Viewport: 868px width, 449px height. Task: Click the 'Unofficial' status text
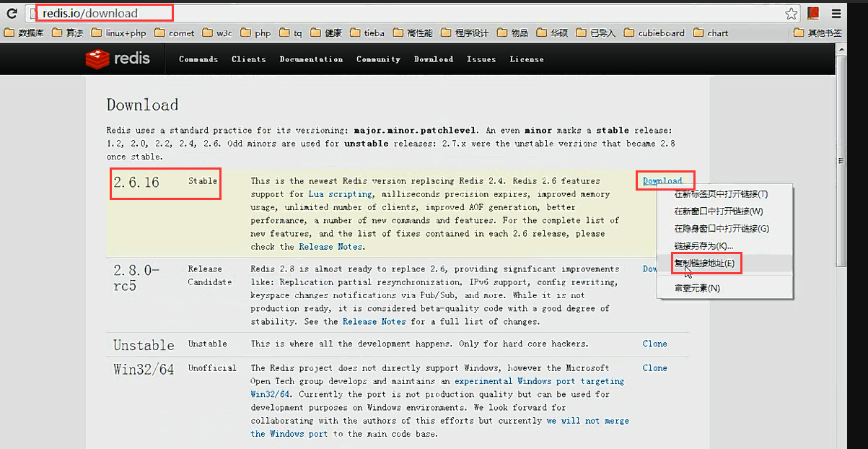click(x=212, y=368)
